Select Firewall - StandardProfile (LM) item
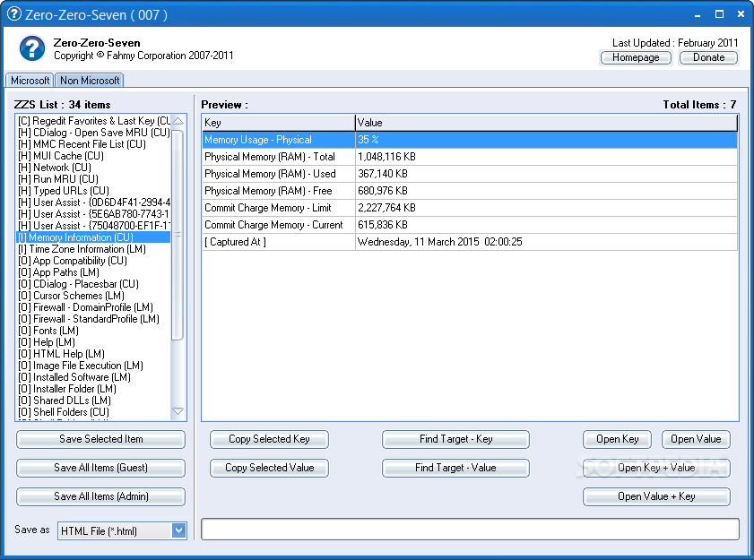This screenshot has height=560, width=754. point(94,319)
